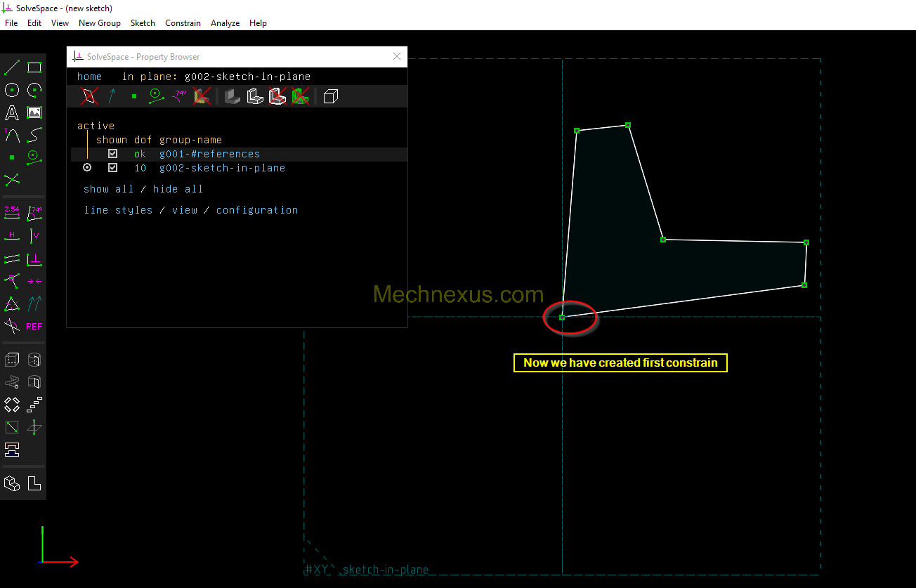Click the REF reference dimension tool
The image size is (916, 588).
tap(34, 327)
